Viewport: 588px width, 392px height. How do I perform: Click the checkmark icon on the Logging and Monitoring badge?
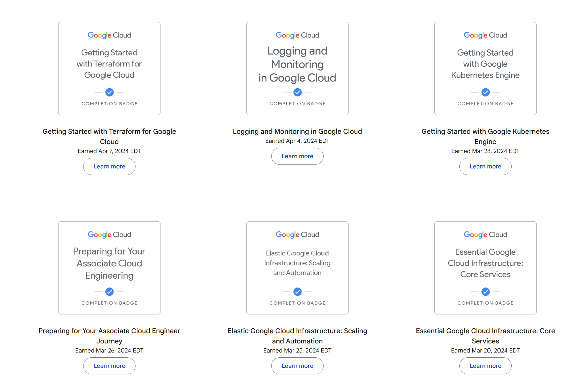click(x=297, y=92)
